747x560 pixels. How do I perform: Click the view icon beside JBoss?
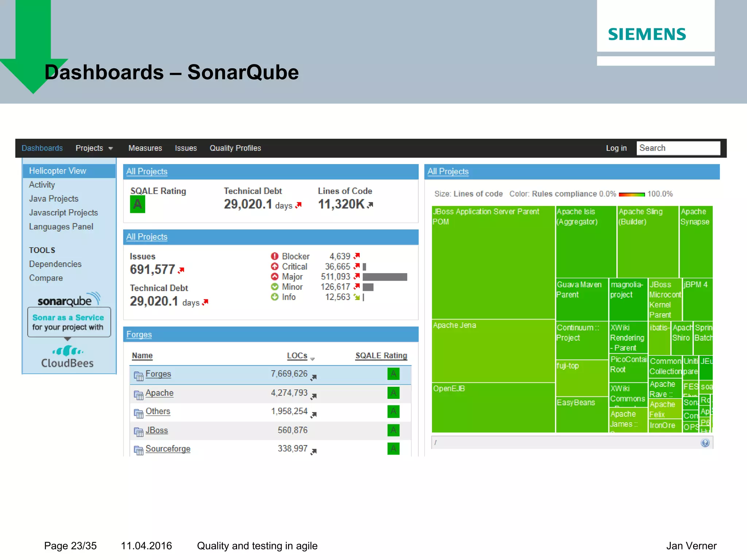pyautogui.click(x=138, y=432)
